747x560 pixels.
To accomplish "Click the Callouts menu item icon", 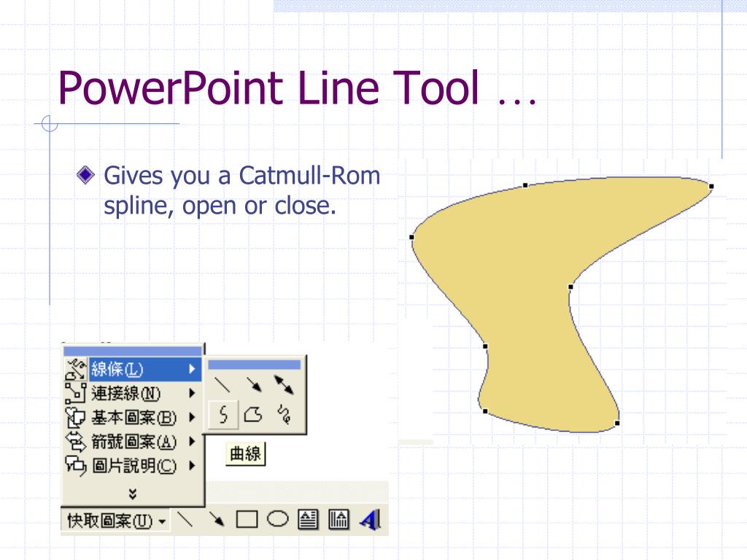I will coord(75,465).
